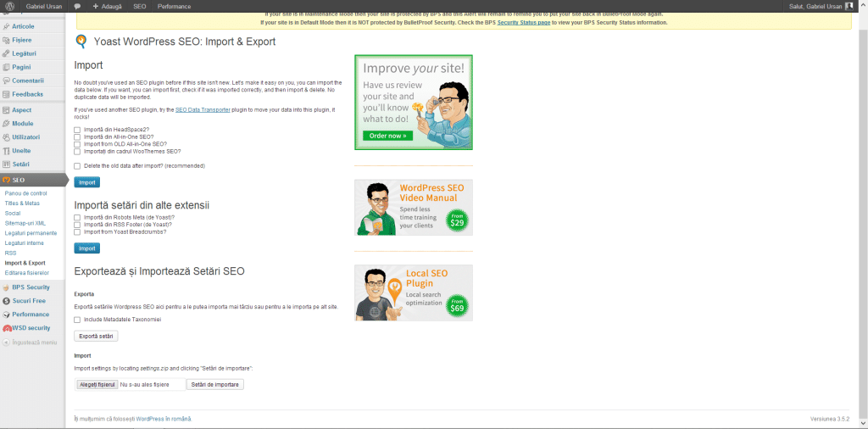Tick Include Metadatele Taxonomiei checkbox
Image resolution: width=868 pixels, height=429 pixels.
click(77, 320)
